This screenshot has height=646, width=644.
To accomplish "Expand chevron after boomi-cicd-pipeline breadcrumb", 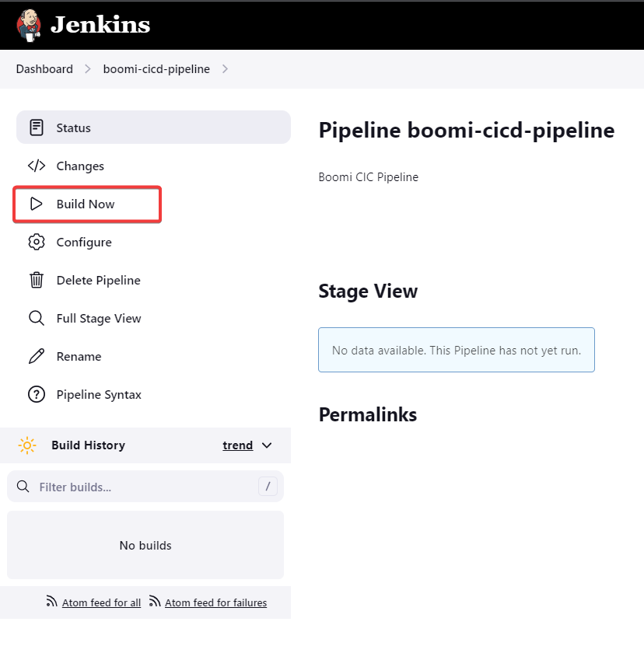I will click(225, 69).
